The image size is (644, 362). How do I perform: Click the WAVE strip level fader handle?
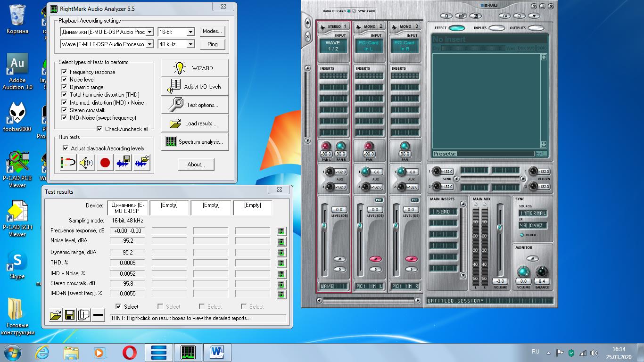[x=324, y=226]
